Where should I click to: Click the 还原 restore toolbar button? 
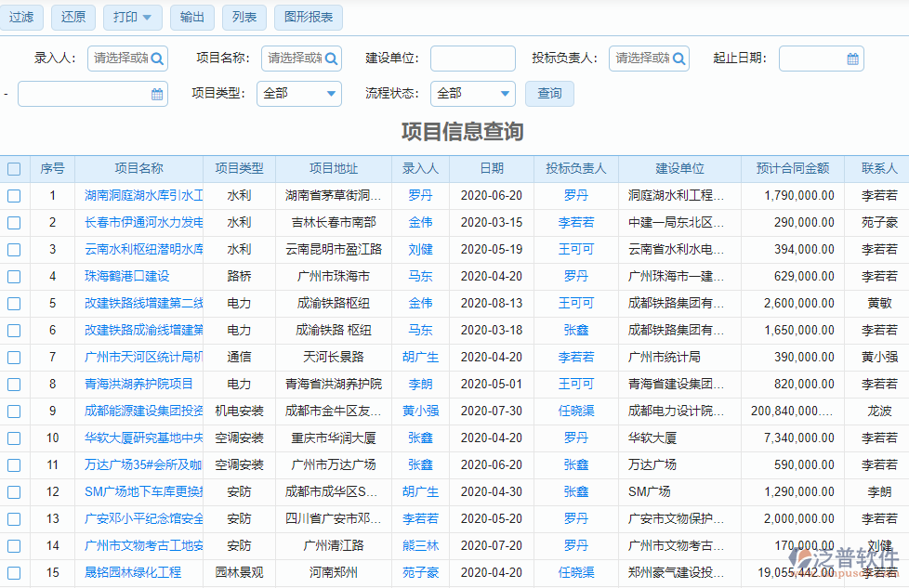73,17
